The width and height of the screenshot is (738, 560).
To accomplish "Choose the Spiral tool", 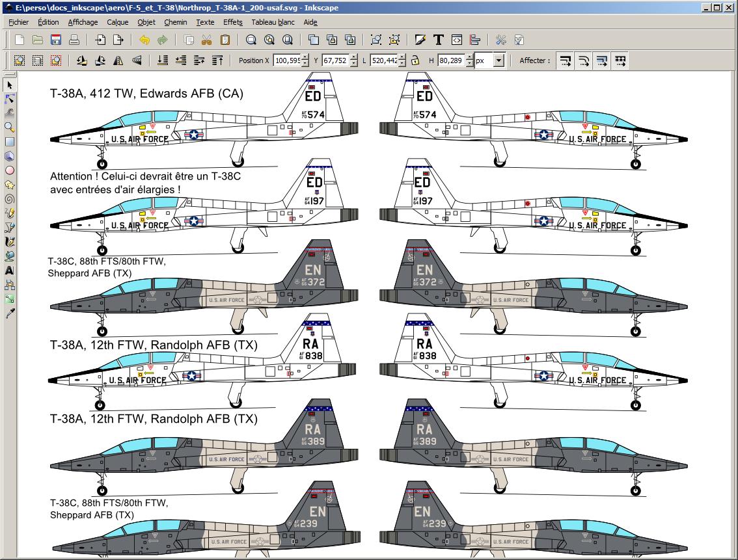I will point(10,199).
